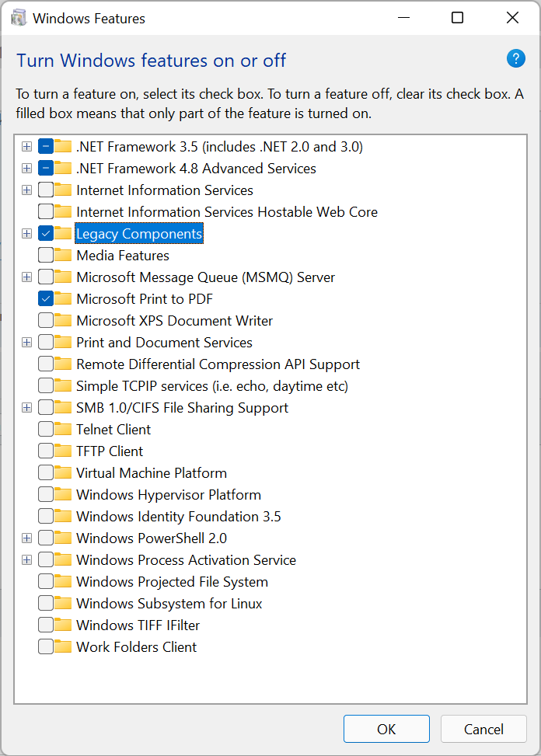This screenshot has height=756, width=541.
Task: Check Internet Information Services Hostable Web Core checkbox
Action: [46, 211]
